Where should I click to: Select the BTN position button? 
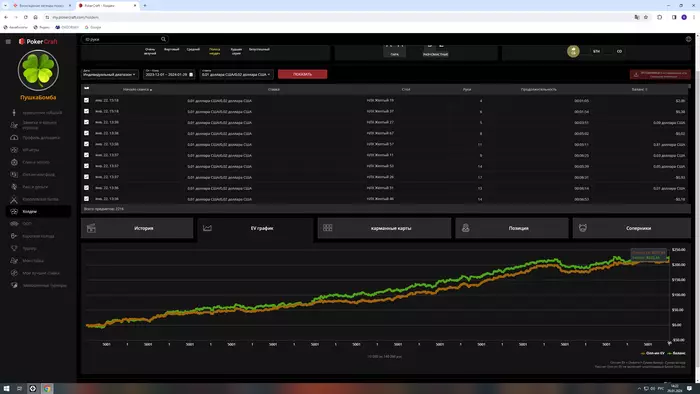[596, 51]
